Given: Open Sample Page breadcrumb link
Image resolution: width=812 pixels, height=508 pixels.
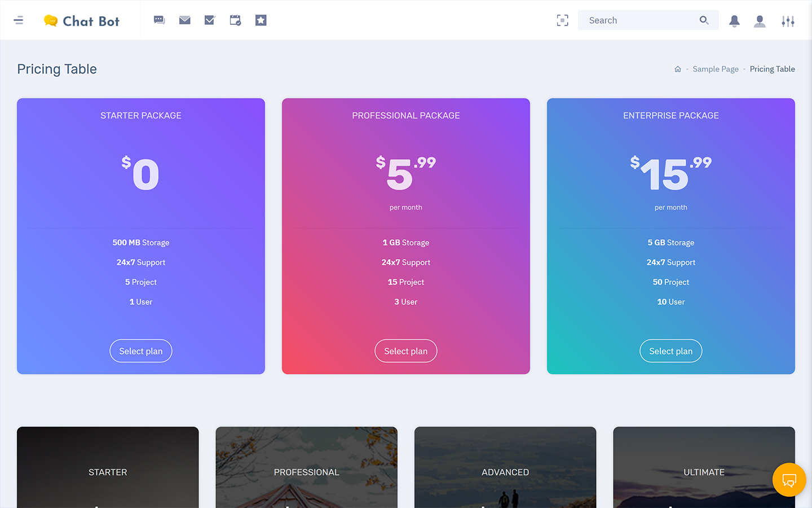Looking at the screenshot, I should coord(715,69).
